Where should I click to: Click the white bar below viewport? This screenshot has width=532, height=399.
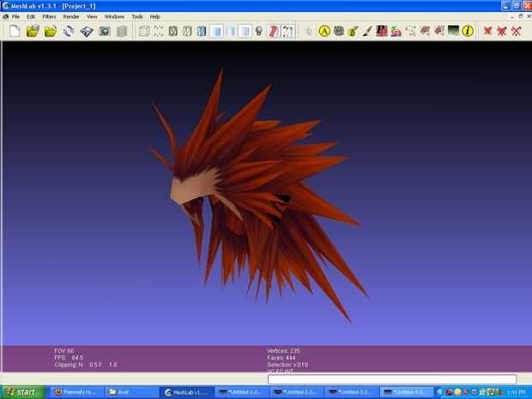coord(392,379)
